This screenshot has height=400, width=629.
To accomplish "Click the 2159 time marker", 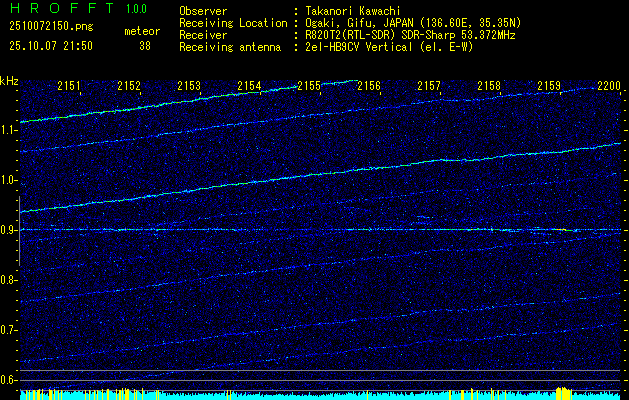I will (549, 87).
